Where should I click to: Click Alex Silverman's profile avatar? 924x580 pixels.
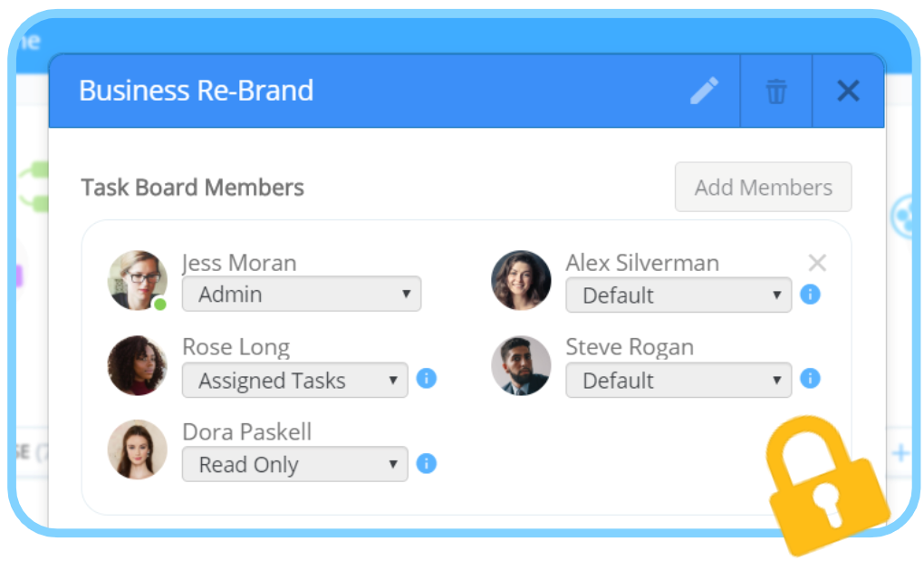[521, 281]
